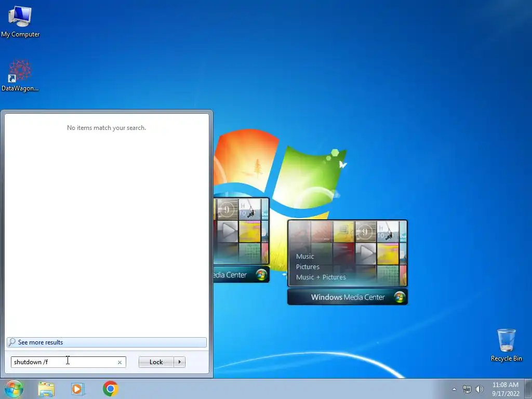Launch Google Chrome from the taskbar

(x=110, y=389)
